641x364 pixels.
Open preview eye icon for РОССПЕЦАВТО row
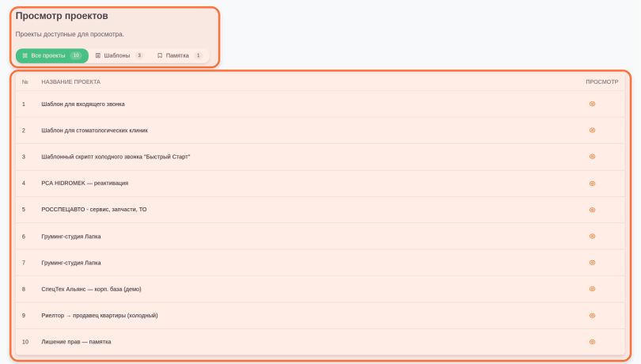coord(592,210)
